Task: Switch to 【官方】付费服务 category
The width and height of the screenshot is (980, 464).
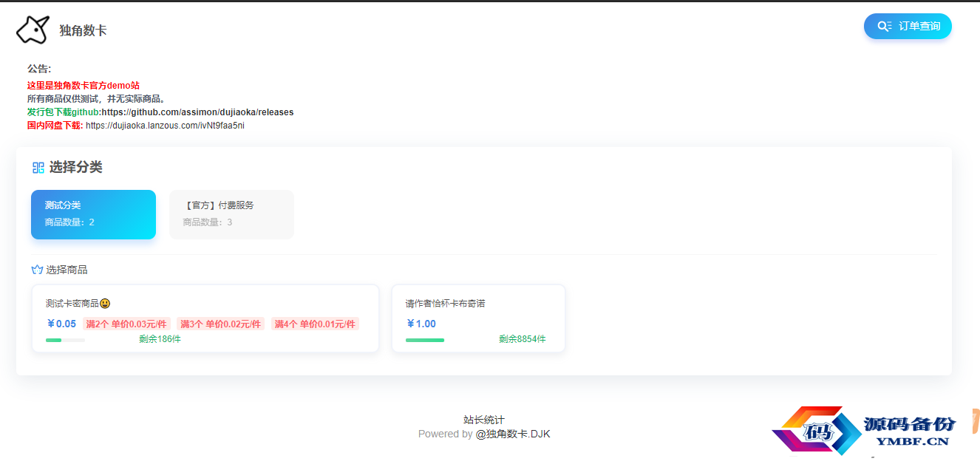Action: (231, 214)
